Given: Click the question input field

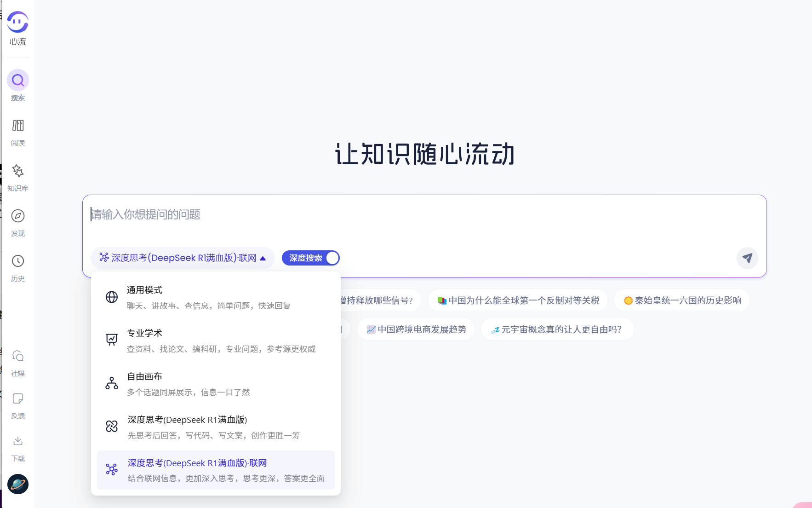Looking at the screenshot, I should click(322, 215).
